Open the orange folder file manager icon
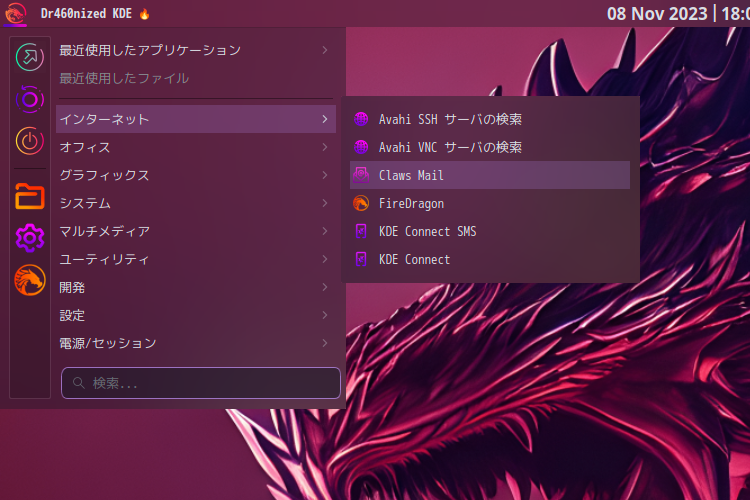750x500 pixels. pyautogui.click(x=30, y=196)
